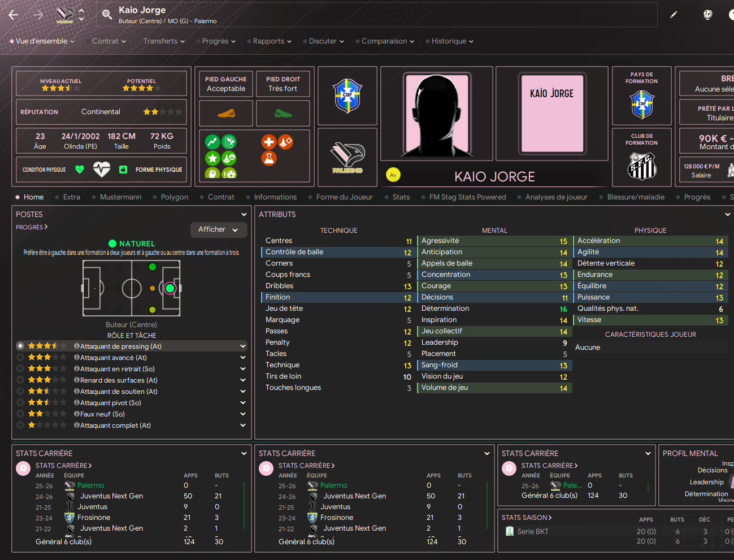This screenshot has width=734, height=560.
Task: Click the yellow Av badge
Action: [393, 175]
